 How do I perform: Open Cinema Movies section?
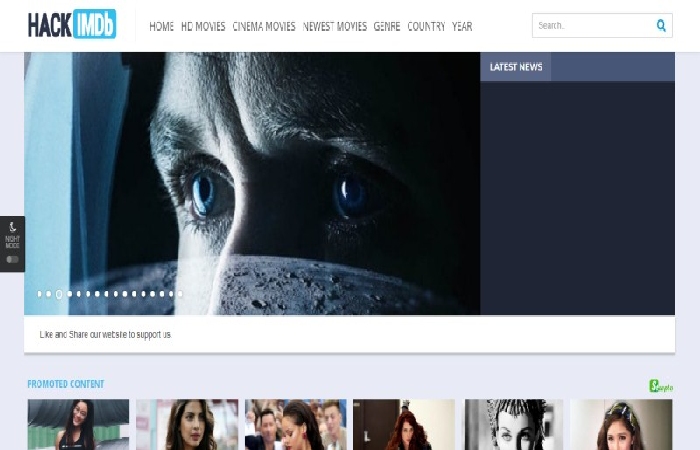[x=264, y=27]
